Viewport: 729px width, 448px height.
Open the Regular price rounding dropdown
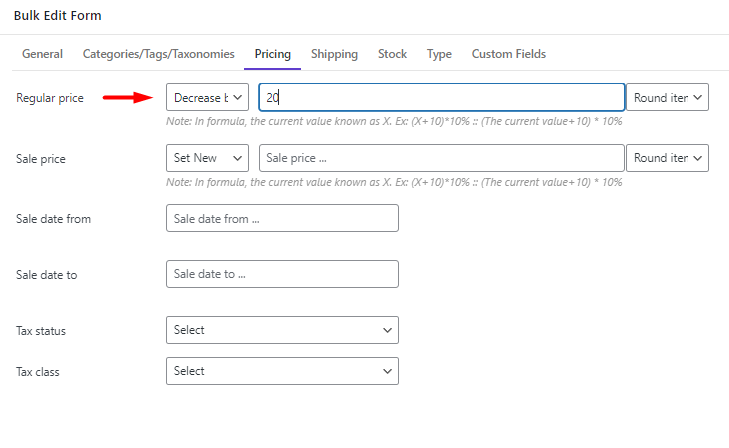(x=667, y=97)
